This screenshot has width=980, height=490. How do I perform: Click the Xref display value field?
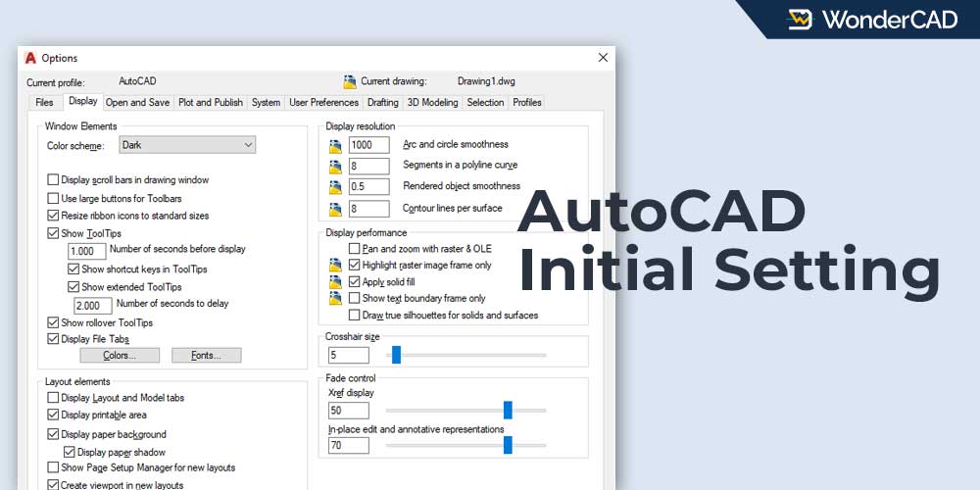point(348,411)
